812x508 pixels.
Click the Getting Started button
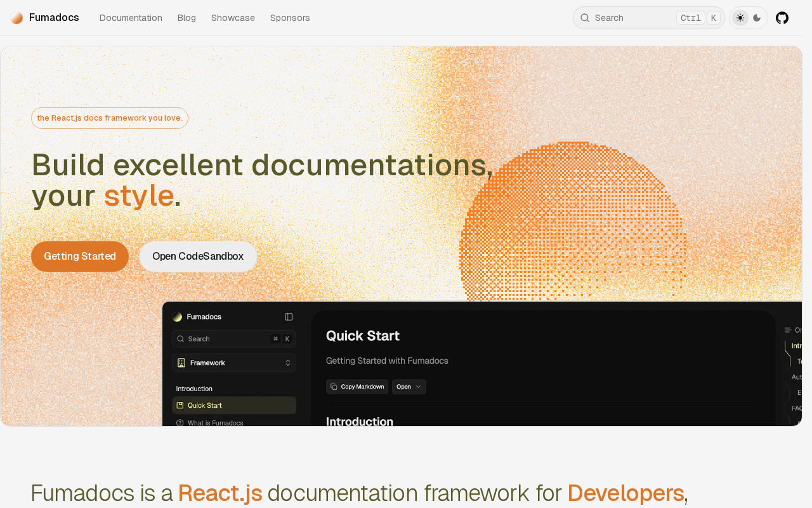[80, 257]
